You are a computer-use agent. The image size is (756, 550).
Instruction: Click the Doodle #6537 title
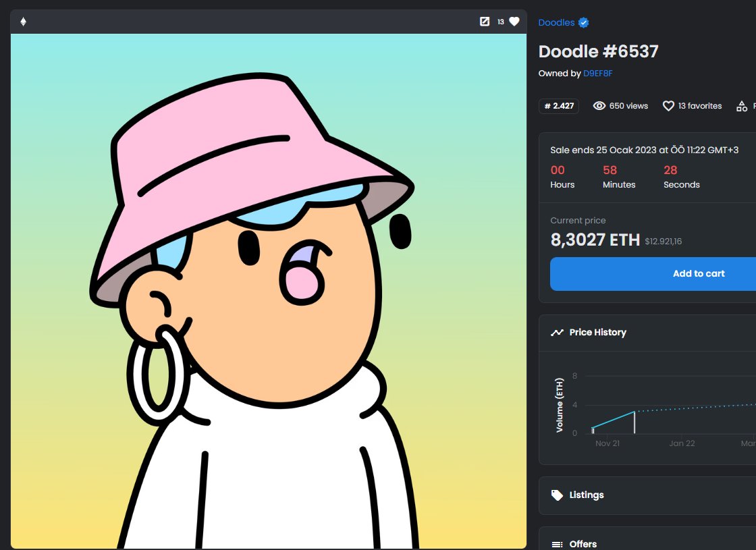598,51
